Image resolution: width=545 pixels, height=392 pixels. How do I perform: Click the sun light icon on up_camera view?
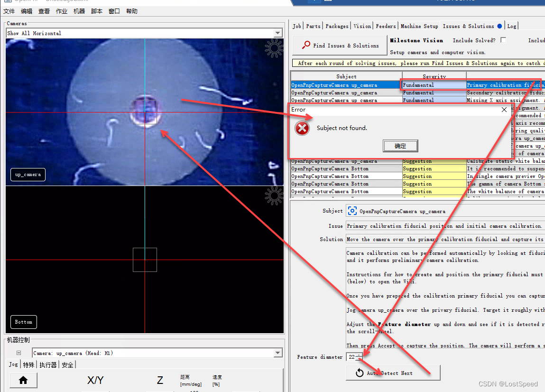point(274,48)
